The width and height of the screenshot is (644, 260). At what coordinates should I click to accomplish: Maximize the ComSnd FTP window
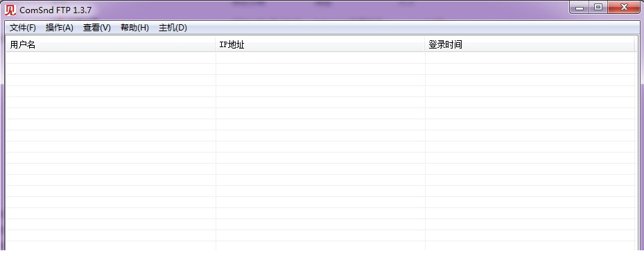pyautogui.click(x=598, y=8)
